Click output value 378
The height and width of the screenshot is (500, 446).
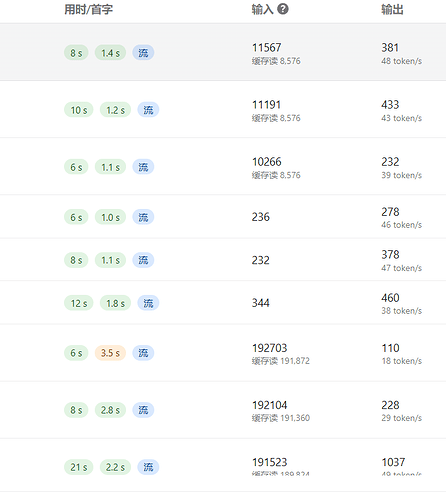tap(390, 255)
